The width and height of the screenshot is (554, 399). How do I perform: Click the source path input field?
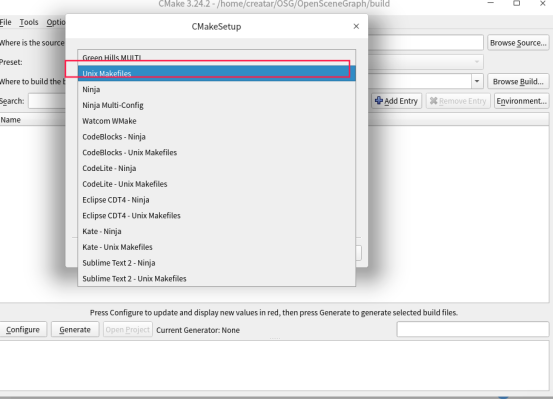coord(425,43)
